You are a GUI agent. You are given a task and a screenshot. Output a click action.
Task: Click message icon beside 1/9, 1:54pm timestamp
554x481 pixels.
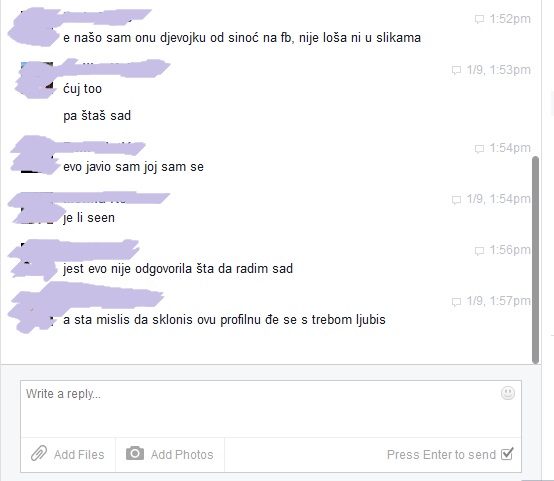[456, 200]
